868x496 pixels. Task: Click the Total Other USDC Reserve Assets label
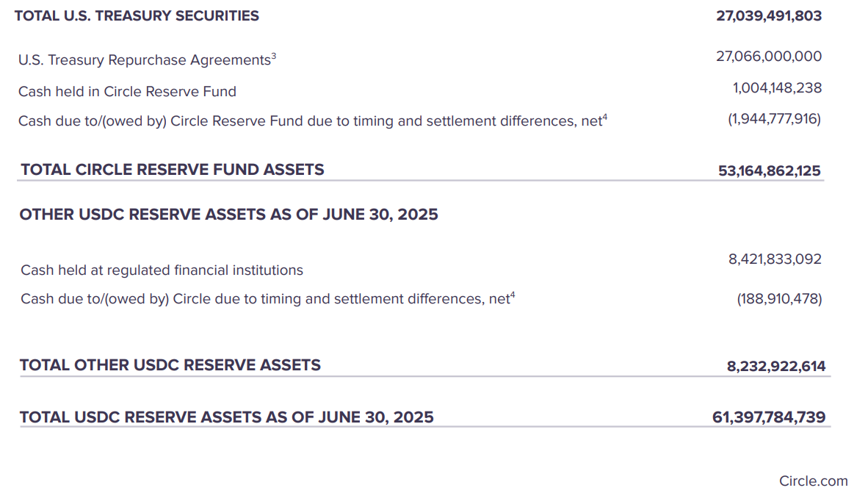click(x=170, y=365)
